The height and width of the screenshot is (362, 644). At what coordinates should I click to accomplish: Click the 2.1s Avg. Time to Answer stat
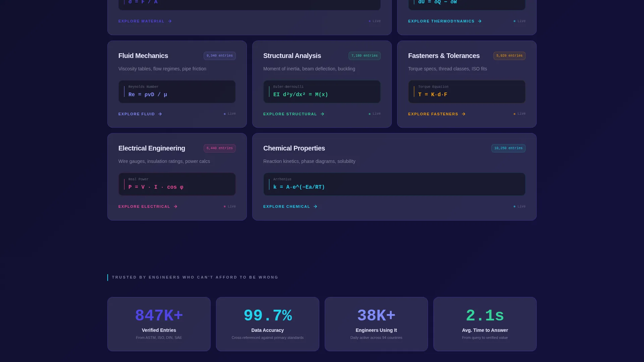click(485, 324)
